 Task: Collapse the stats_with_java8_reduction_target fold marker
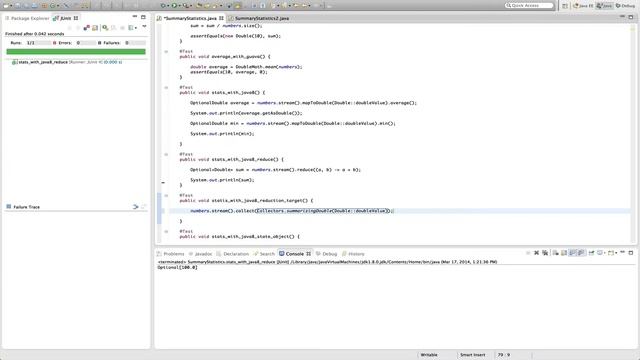pos(166,196)
